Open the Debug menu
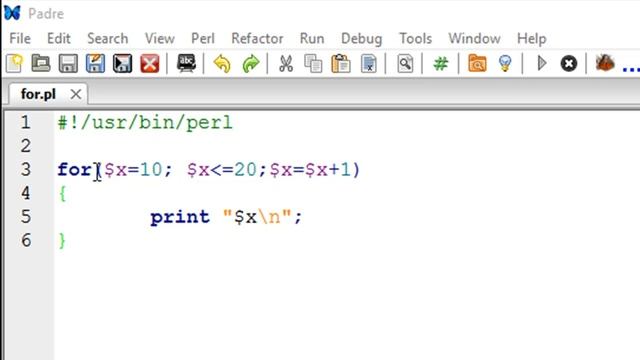640x360 pixels. pyautogui.click(x=362, y=38)
